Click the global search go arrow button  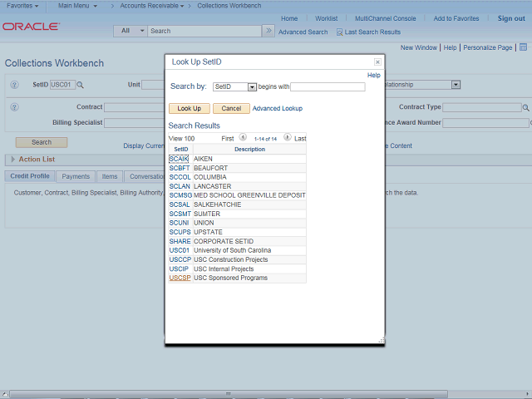268,31
